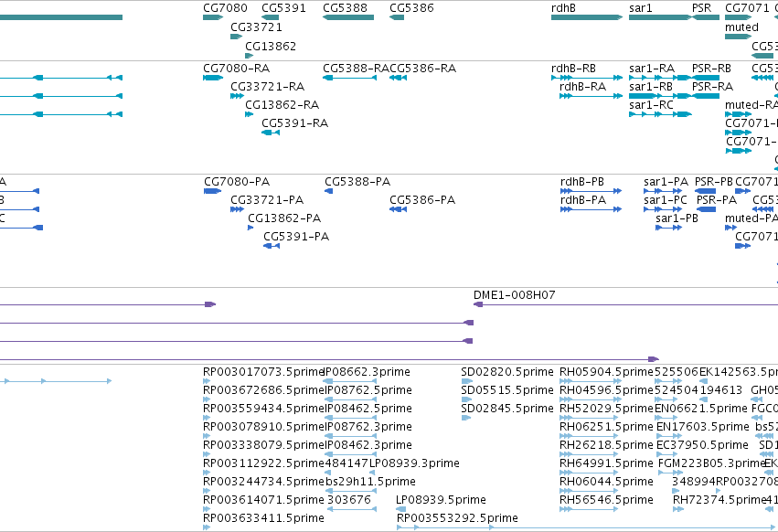Click the CG5391-PA protein feature
The image size is (778, 532).
click(272, 246)
